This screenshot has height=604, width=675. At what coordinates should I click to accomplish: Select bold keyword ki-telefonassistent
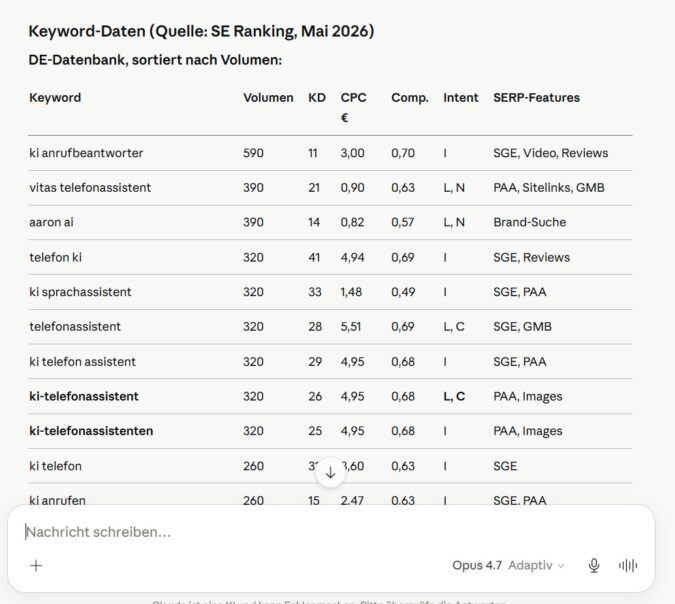84,396
